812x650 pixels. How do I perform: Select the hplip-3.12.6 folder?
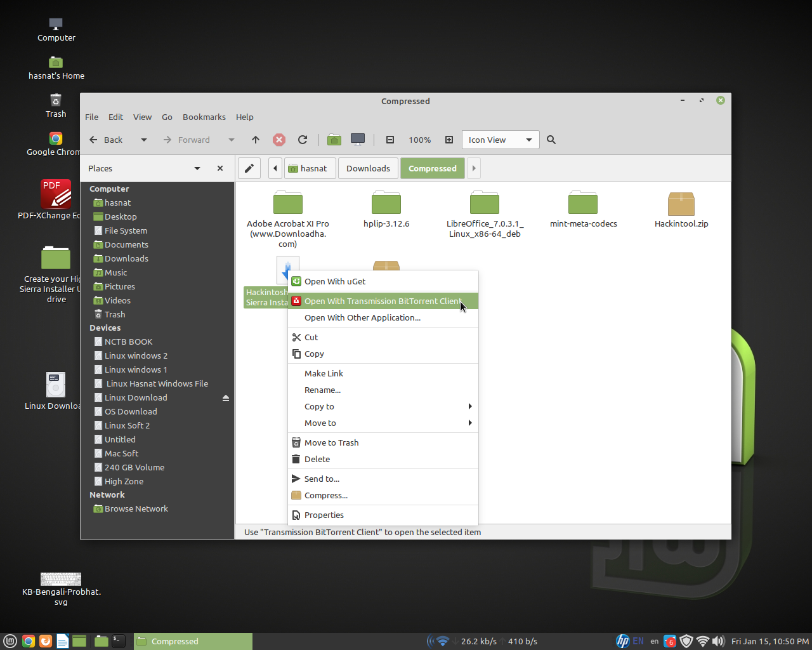point(386,209)
